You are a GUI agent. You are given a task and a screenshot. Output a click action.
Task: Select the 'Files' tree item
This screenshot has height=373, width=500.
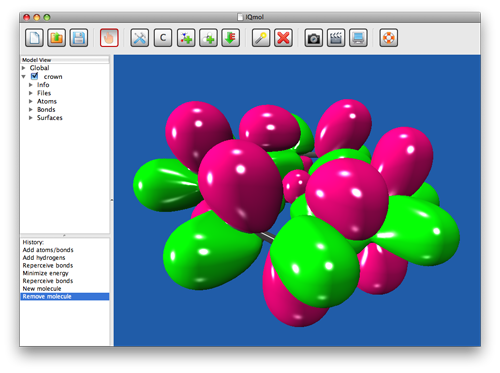click(44, 93)
